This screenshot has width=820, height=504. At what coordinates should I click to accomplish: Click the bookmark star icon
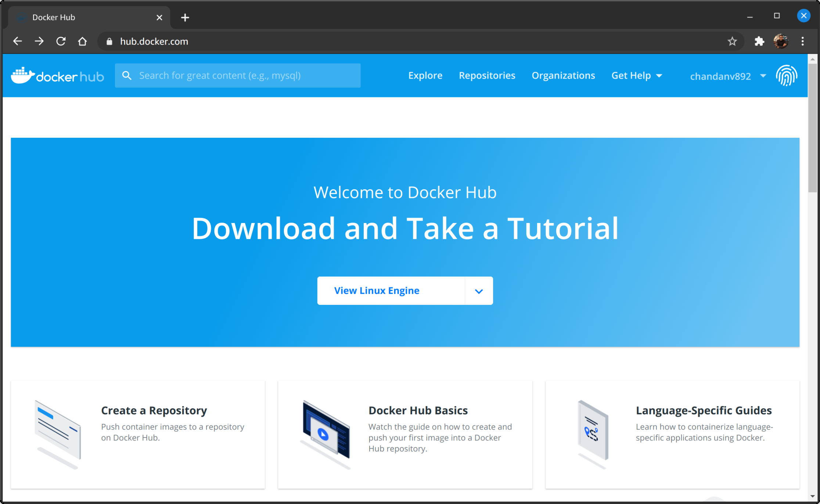[x=733, y=41]
